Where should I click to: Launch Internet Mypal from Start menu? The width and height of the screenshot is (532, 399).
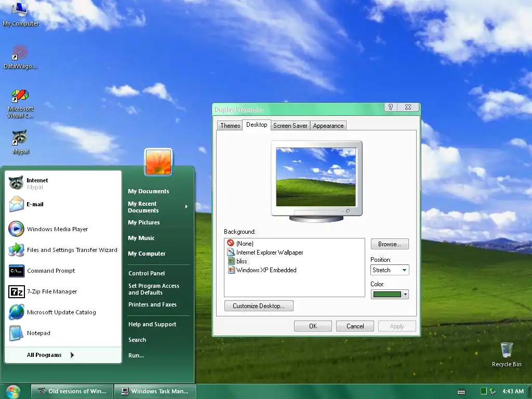63,183
